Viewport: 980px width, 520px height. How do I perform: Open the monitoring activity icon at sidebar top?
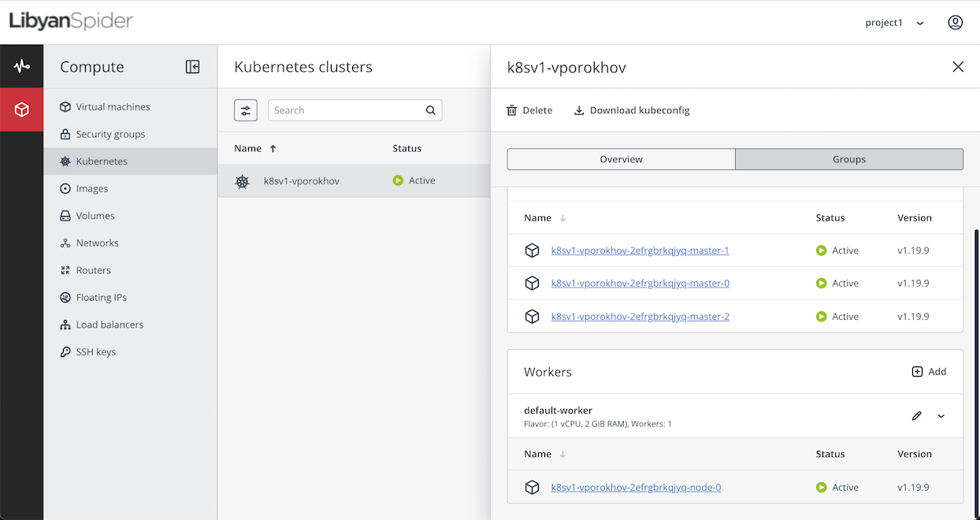tap(21, 65)
